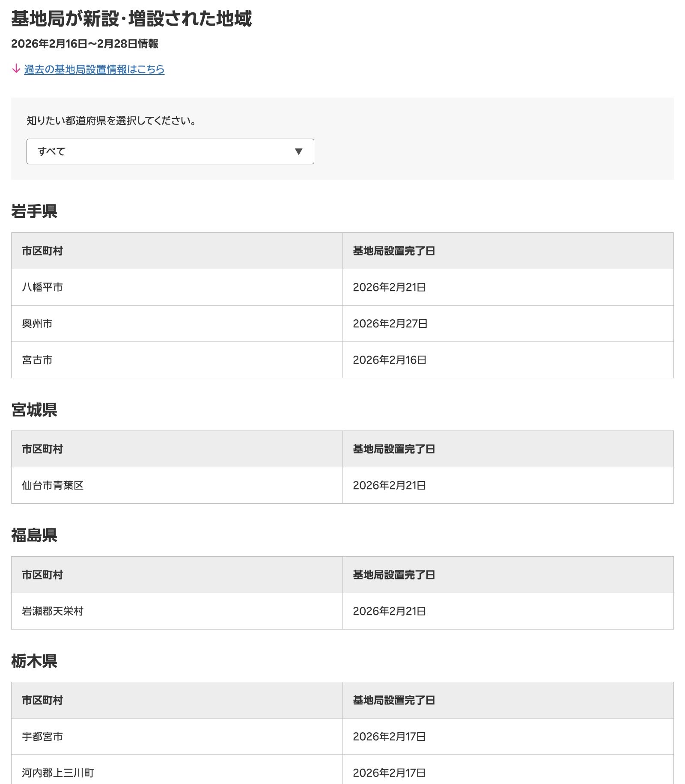Click the instruction text 知りたい都道府県を選択してください。
The width and height of the screenshot is (685, 784).
point(111,121)
